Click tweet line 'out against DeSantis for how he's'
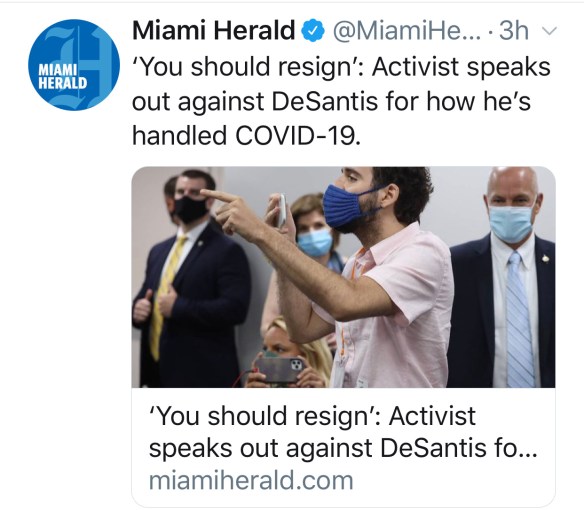584x510 pixels. click(x=331, y=101)
